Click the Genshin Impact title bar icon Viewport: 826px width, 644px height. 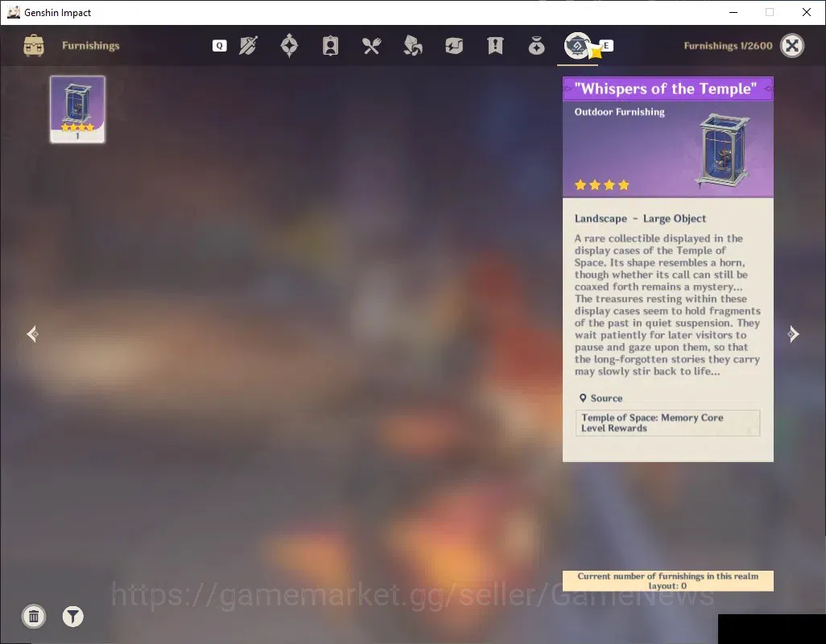pos(14,12)
